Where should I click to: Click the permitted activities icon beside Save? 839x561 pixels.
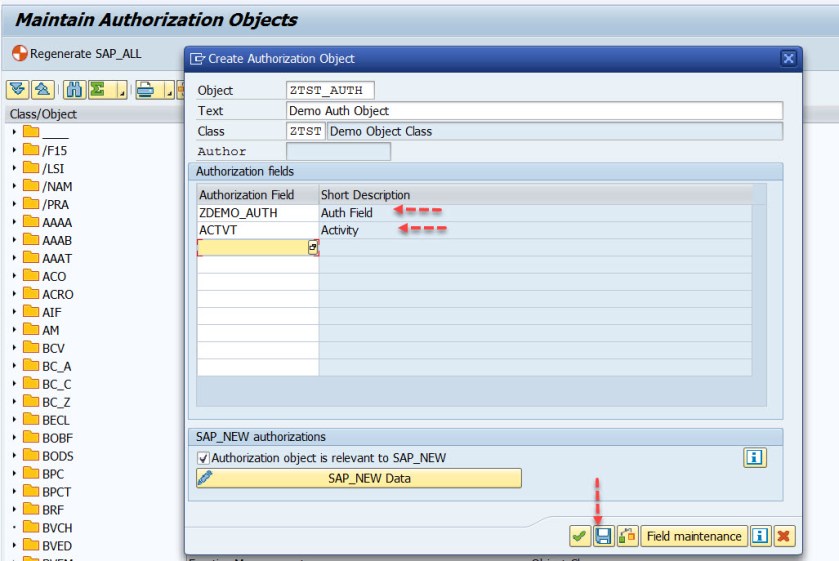[x=627, y=536]
